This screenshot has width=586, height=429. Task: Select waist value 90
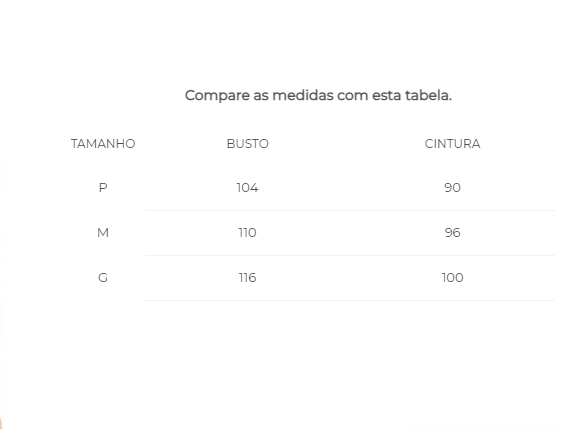click(452, 188)
